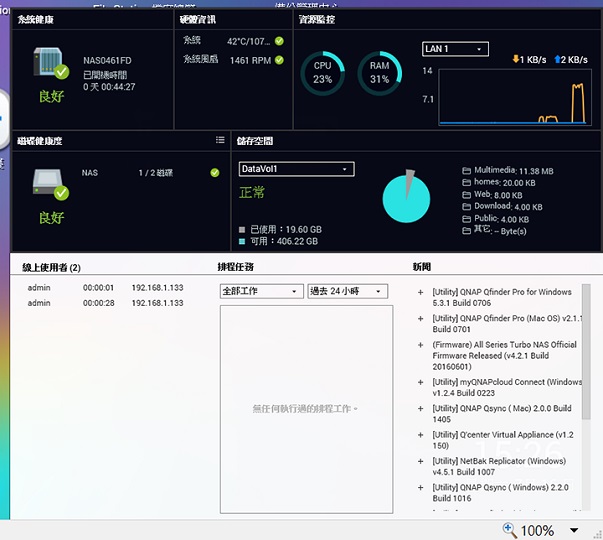The width and height of the screenshot is (603, 540).
Task: Click the NAS system health icon
Action: coord(51,63)
